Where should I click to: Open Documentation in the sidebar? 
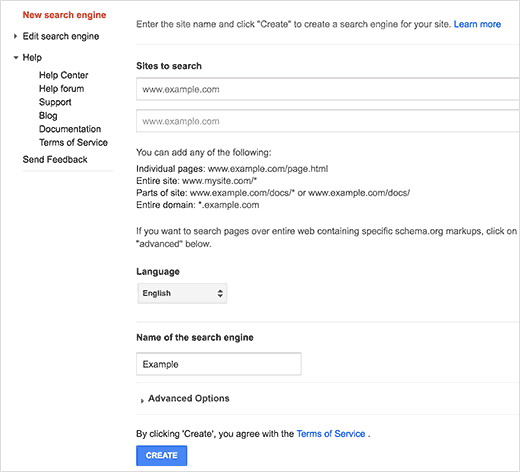tap(70, 129)
